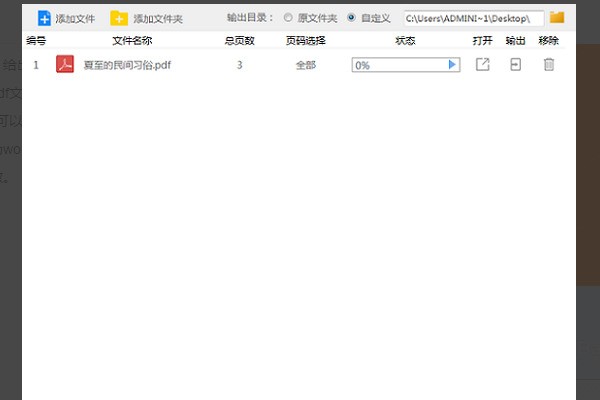Select the 夏至的民间习俗.pdf file name
600x400 pixels.
pos(126,65)
